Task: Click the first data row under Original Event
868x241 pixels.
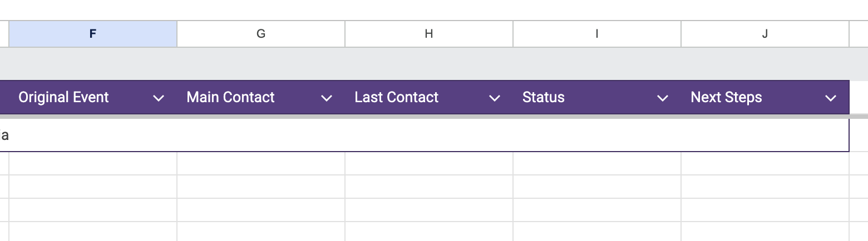Action: (x=93, y=135)
